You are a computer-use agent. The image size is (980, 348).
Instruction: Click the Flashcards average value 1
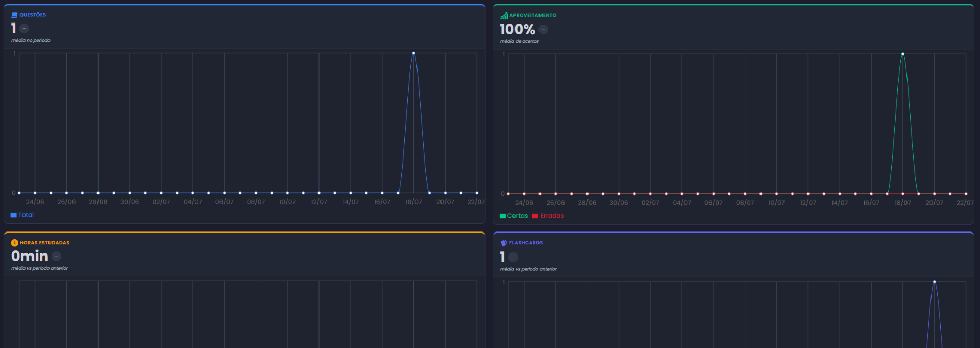tap(503, 257)
